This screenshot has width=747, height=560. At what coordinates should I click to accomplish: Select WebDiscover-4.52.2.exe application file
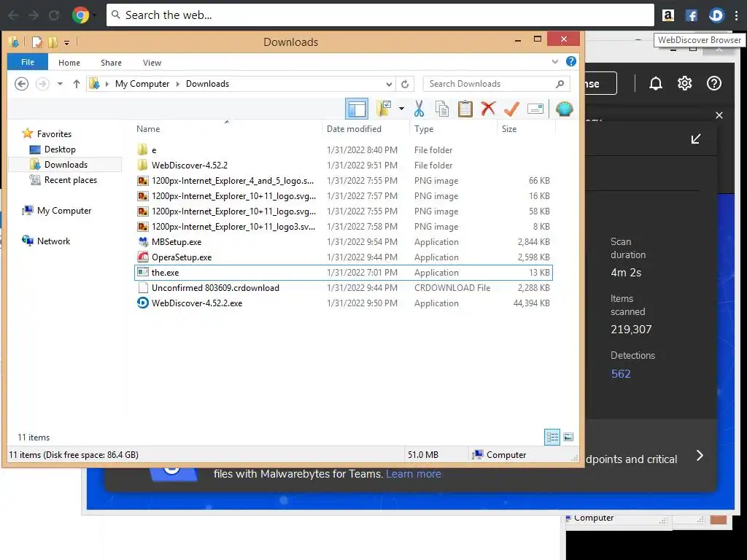point(197,303)
